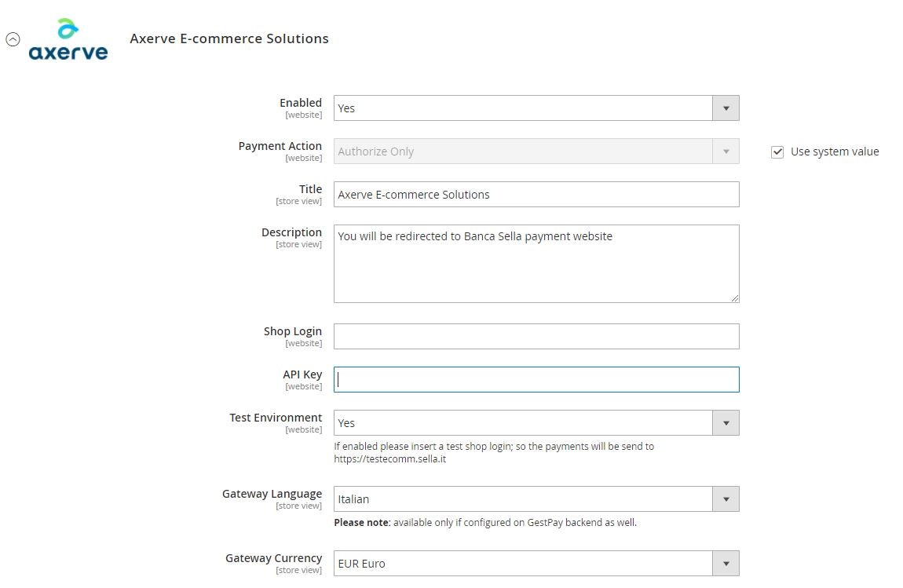Viewport: 903px width, 588px height.
Task: Click the Payment Action label
Action: pyautogui.click(x=280, y=146)
